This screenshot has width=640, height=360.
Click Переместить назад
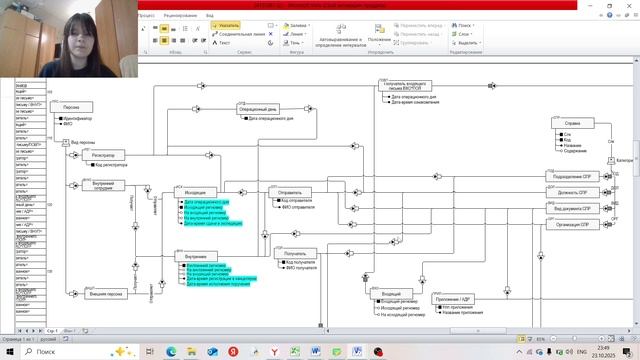(x=417, y=34)
